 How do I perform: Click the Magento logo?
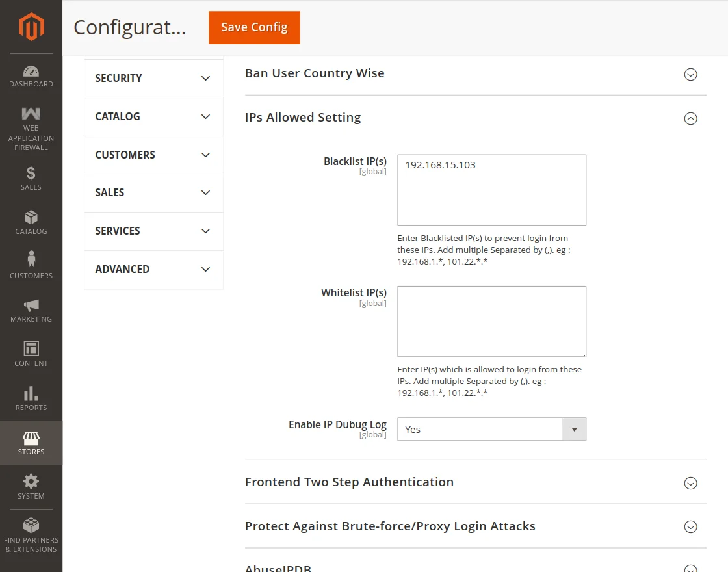[x=31, y=27]
